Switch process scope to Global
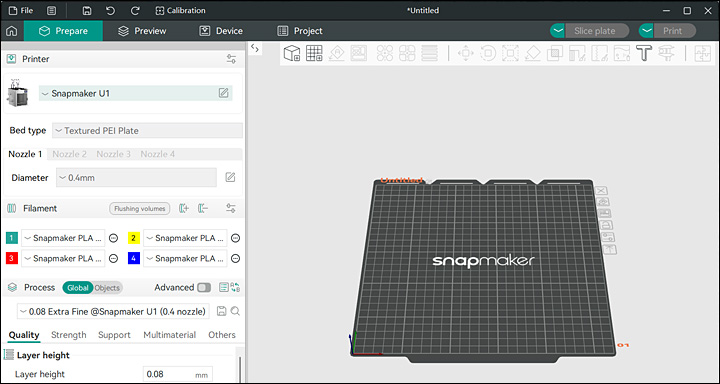Image resolution: width=720 pixels, height=384 pixels. (78, 288)
